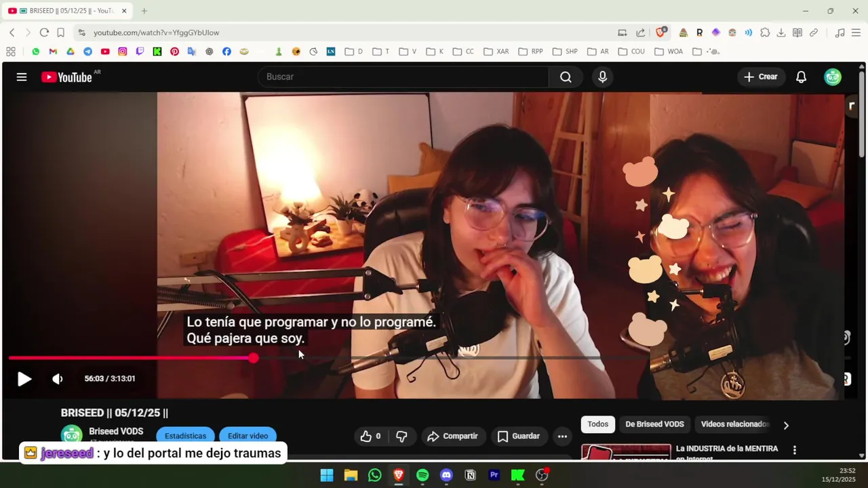Open the media control music note icon
The image size is (868, 488).
click(840, 33)
